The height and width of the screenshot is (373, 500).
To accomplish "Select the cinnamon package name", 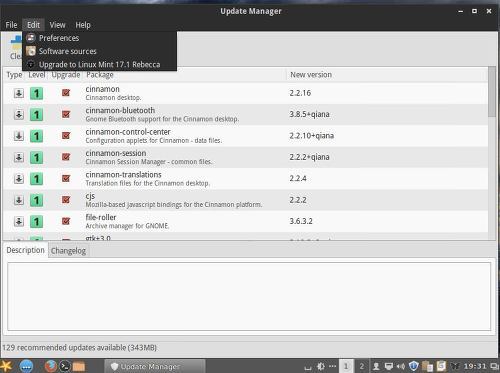I will (x=102, y=89).
